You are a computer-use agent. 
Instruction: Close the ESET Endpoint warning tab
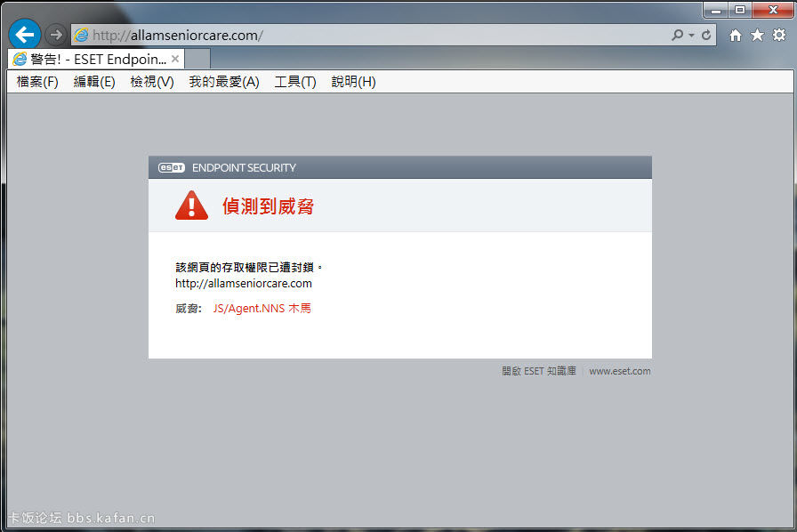[x=175, y=59]
